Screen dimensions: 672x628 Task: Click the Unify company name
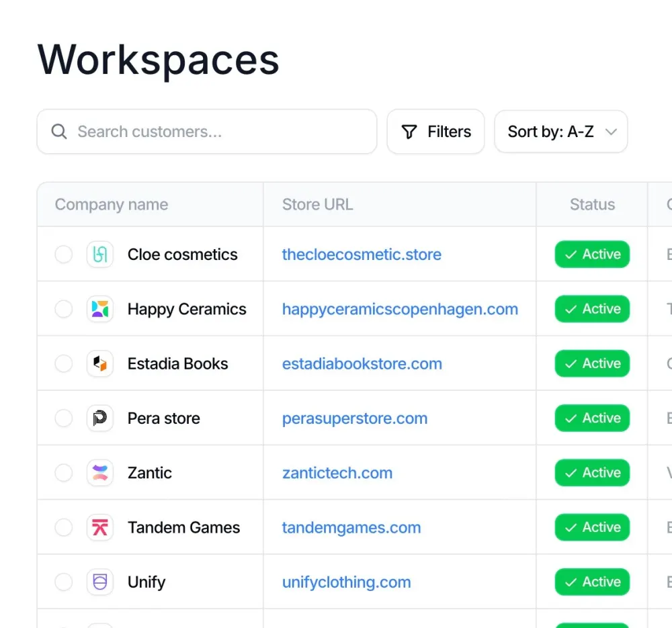(x=146, y=582)
